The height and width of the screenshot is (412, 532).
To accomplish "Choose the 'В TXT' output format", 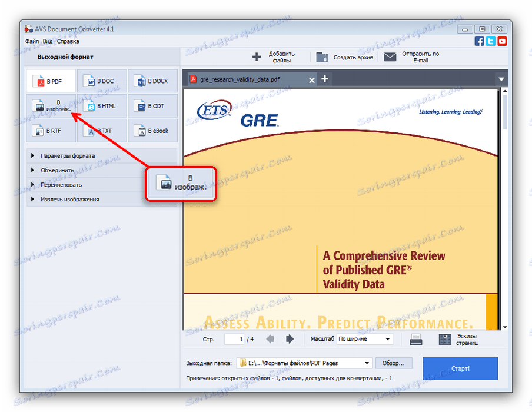I will (102, 131).
